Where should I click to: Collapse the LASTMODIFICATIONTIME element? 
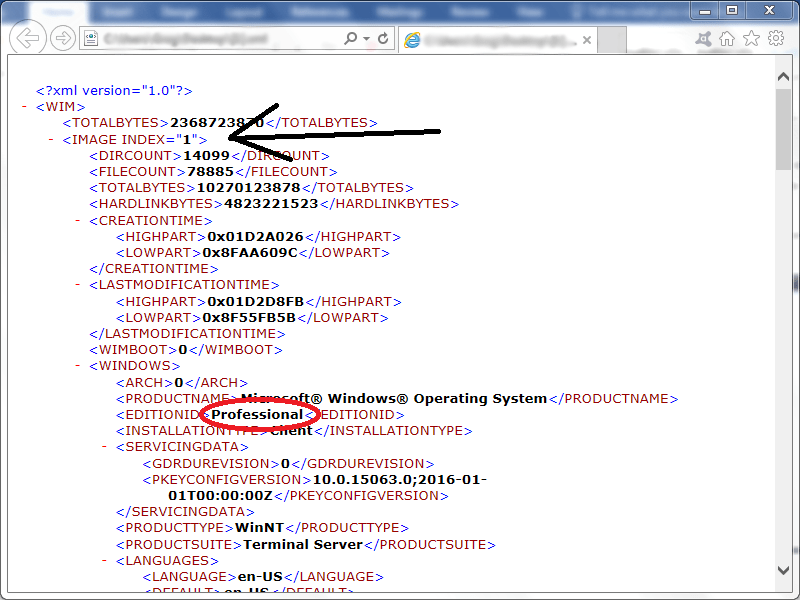(x=78, y=285)
